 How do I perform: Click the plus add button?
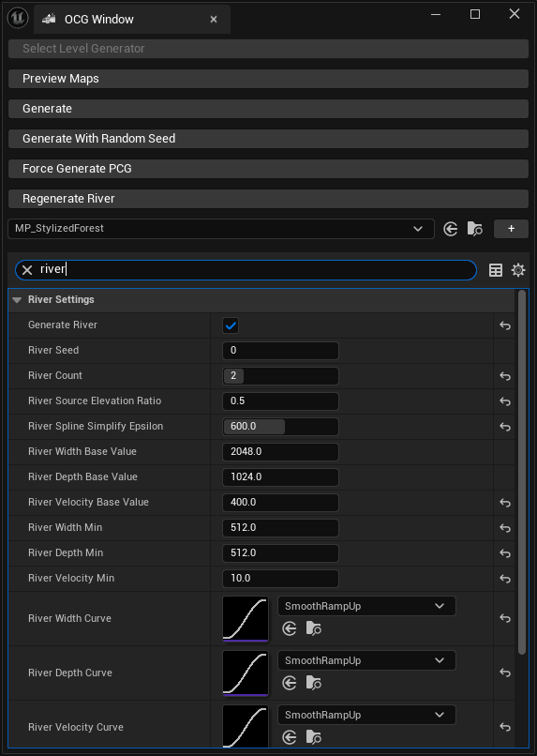click(511, 229)
